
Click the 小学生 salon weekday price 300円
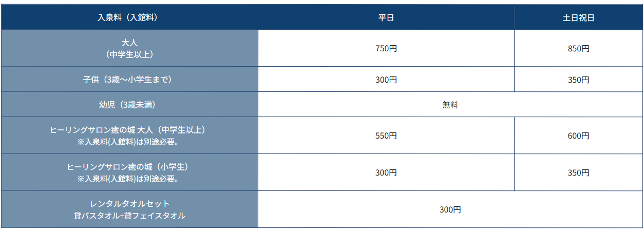click(x=386, y=173)
